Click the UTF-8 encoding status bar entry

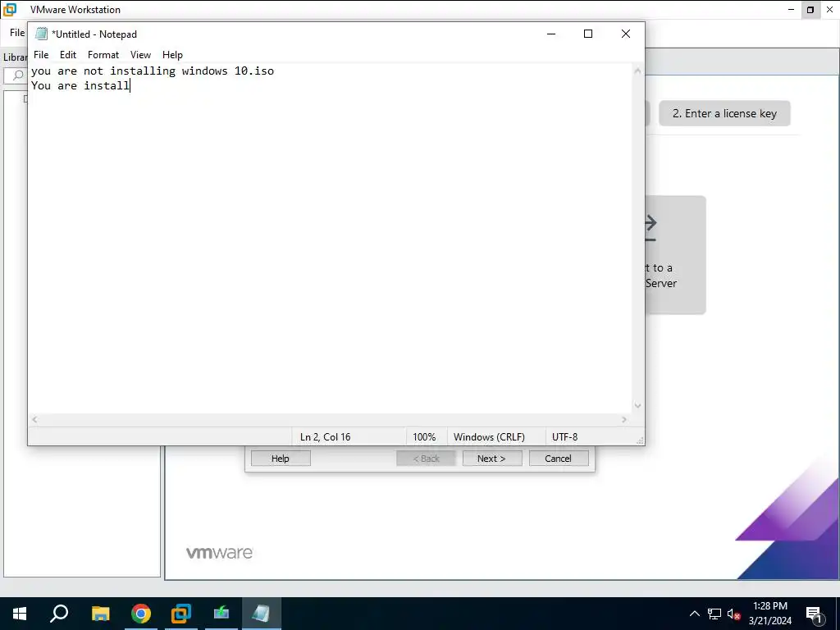point(564,437)
